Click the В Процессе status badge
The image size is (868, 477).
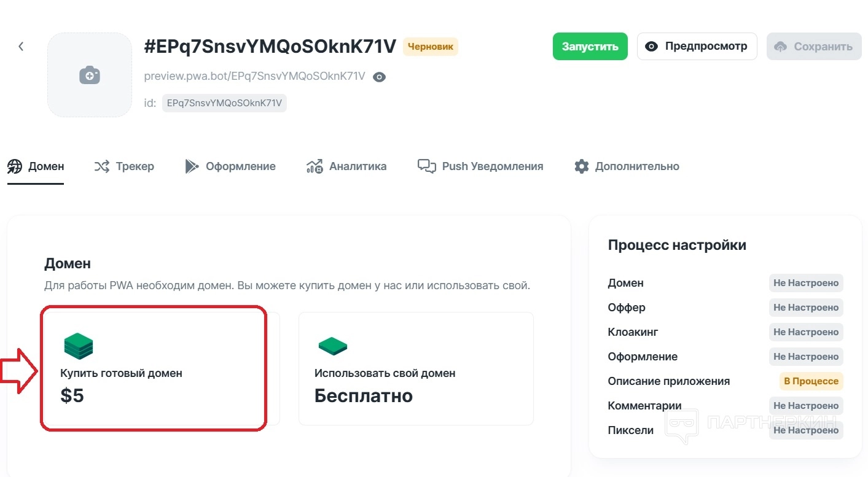point(811,381)
